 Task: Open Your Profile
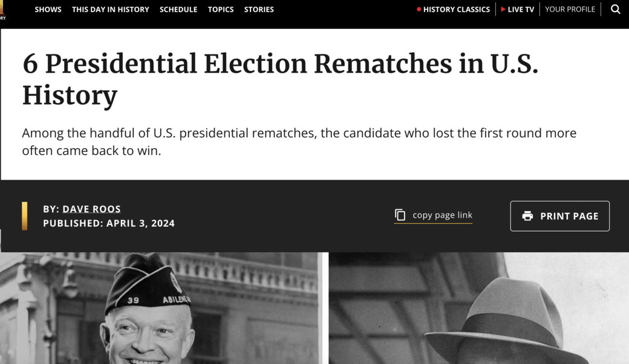click(x=570, y=9)
